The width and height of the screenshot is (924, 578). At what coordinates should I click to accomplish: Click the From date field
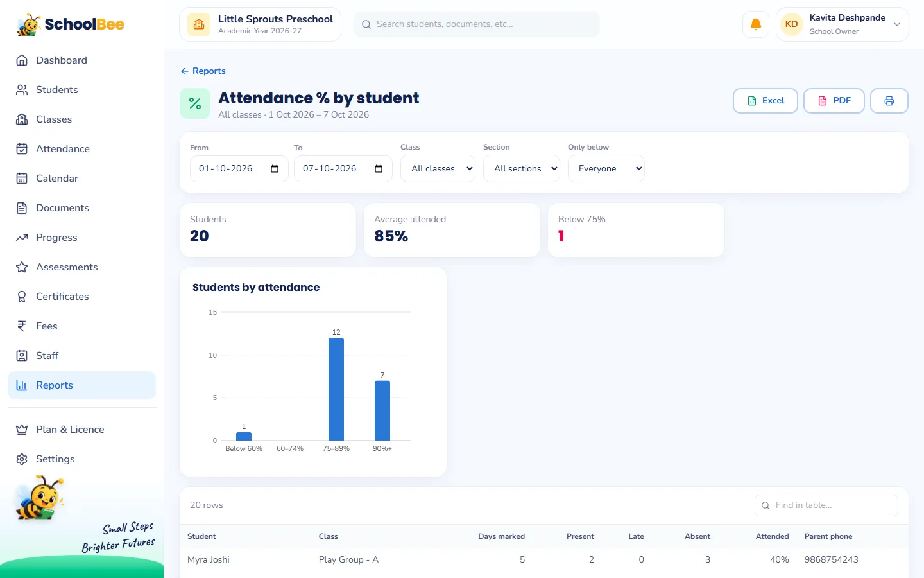point(239,169)
